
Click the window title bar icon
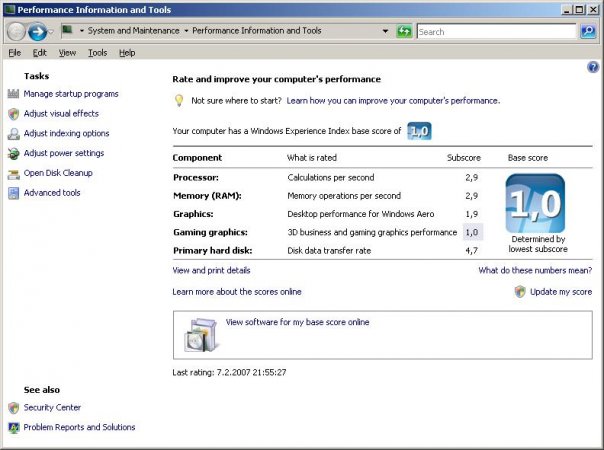(x=9, y=10)
